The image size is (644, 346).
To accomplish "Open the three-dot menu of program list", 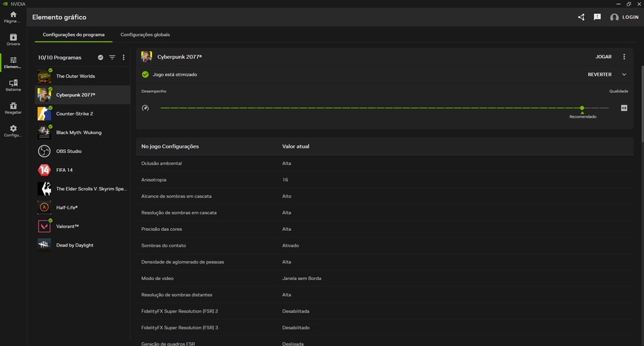I will 124,58.
